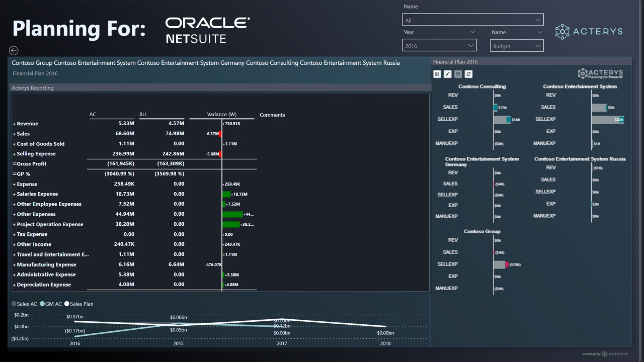
Task: Click the GM AC legend item
Action: pos(51,304)
